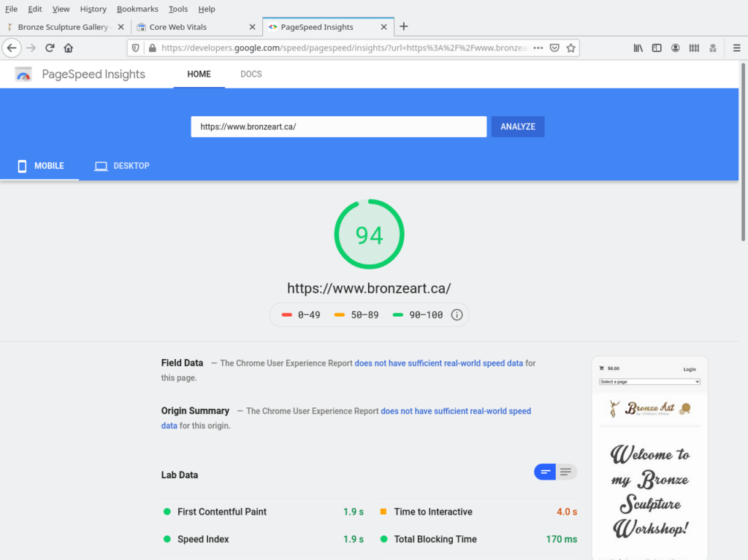The width and height of the screenshot is (748, 560).
Task: Open a new browser tab
Action: coord(403,27)
